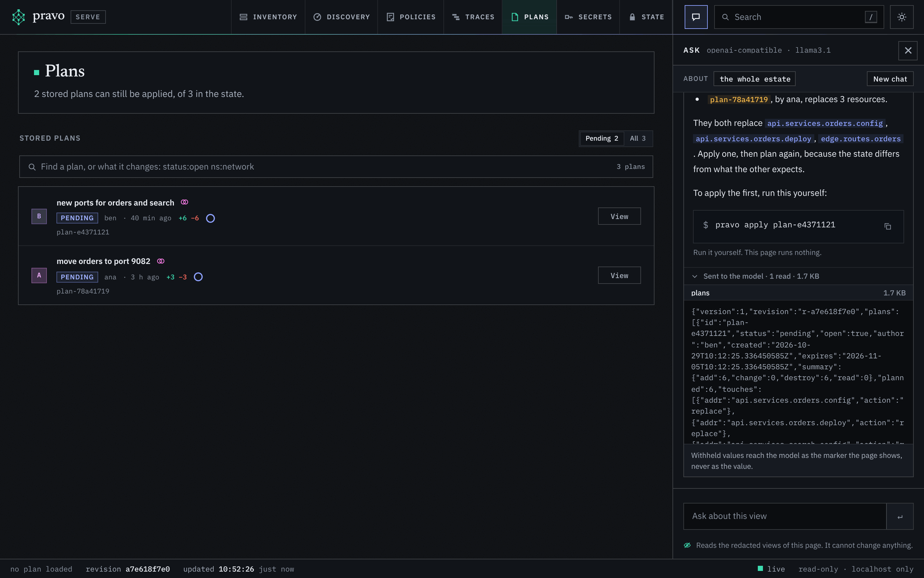Send question with the enter arrow button
The image size is (924, 578).
click(x=900, y=516)
